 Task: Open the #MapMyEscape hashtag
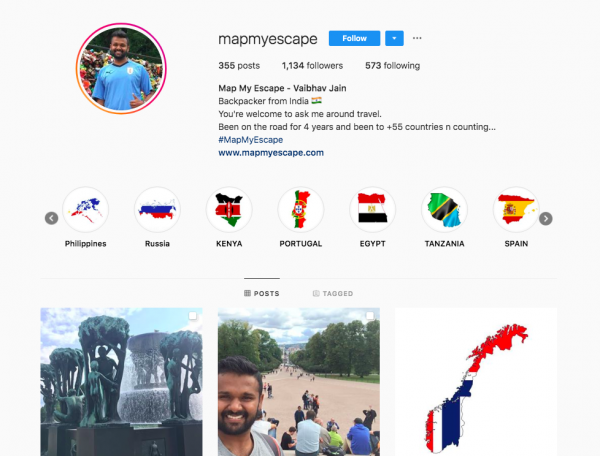(251, 140)
